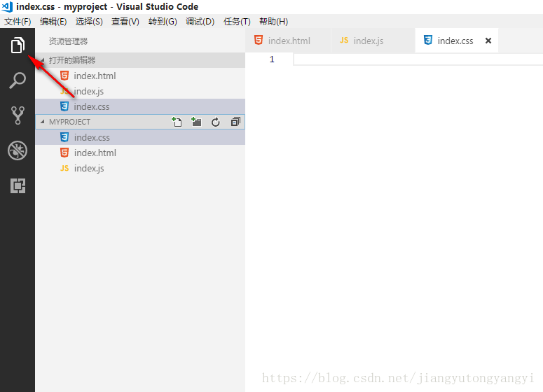
Task: Click the 资源管理器 panel title
Action: tap(68, 41)
